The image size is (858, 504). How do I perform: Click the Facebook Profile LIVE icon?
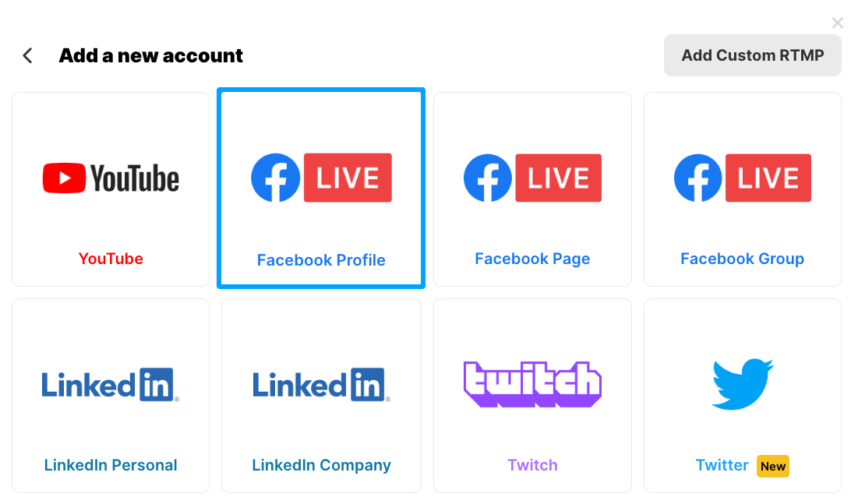320,178
